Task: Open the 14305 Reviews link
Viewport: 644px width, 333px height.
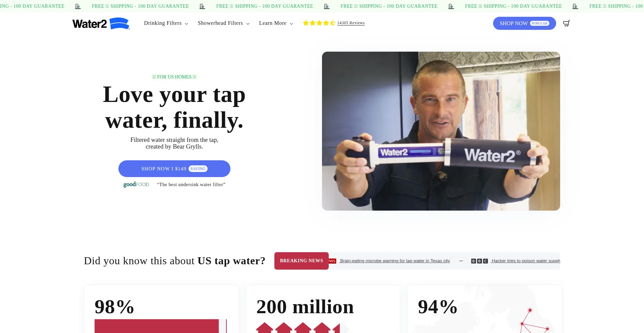Action: click(x=351, y=23)
